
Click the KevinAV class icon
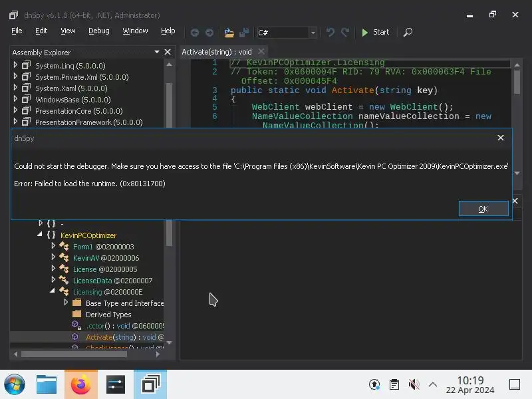pos(64,257)
